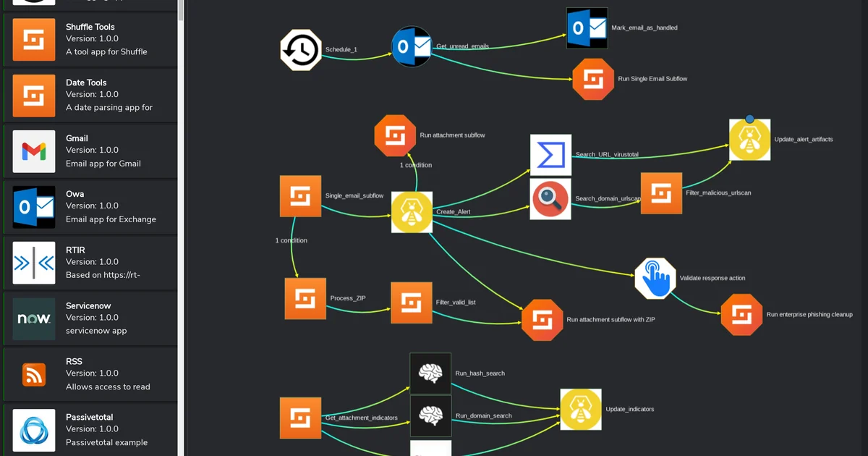868x456 pixels.
Task: Select the RSS feed app icon
Action: click(x=34, y=374)
